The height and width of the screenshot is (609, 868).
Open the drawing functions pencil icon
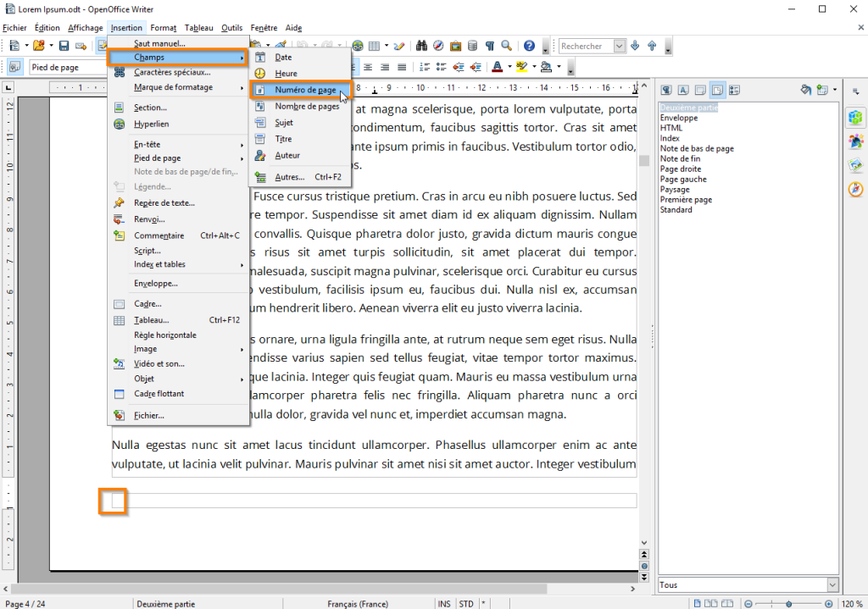[x=398, y=46]
